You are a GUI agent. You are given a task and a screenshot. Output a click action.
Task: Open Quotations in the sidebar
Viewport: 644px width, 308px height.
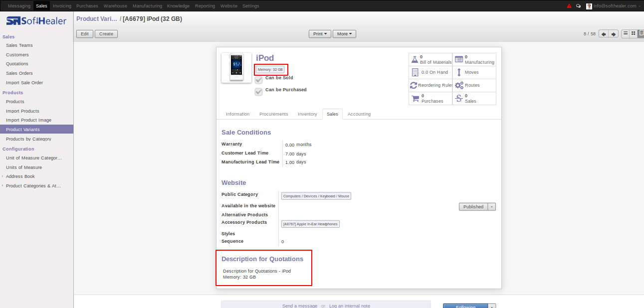(17, 64)
